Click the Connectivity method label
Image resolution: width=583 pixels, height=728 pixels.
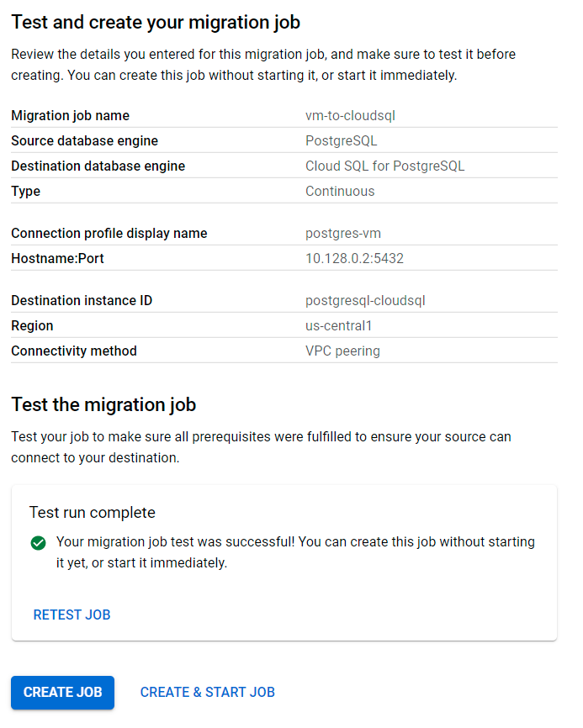click(x=74, y=351)
